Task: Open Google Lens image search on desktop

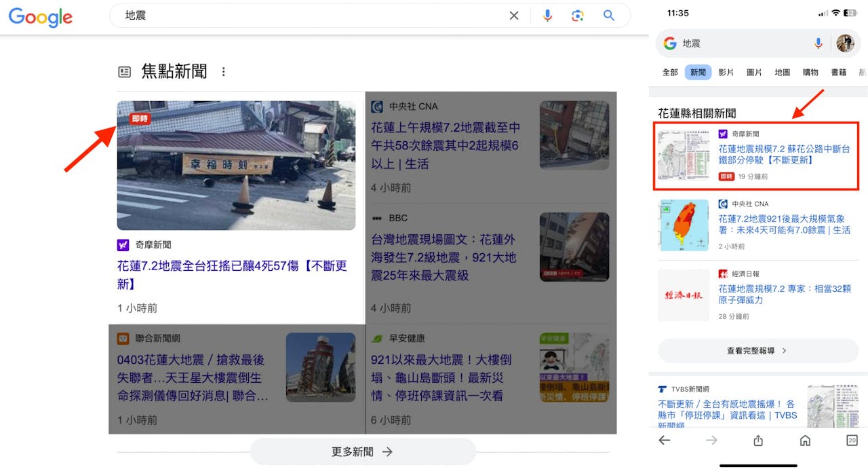Action: [x=578, y=16]
